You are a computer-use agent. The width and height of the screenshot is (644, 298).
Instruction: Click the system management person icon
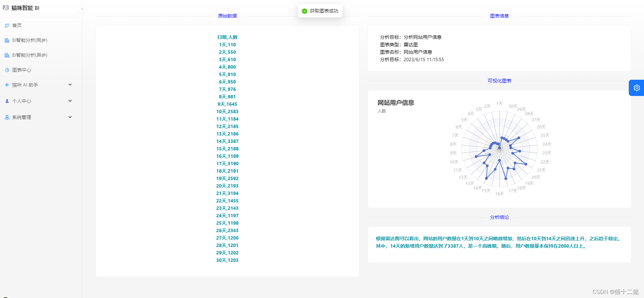tap(7, 117)
